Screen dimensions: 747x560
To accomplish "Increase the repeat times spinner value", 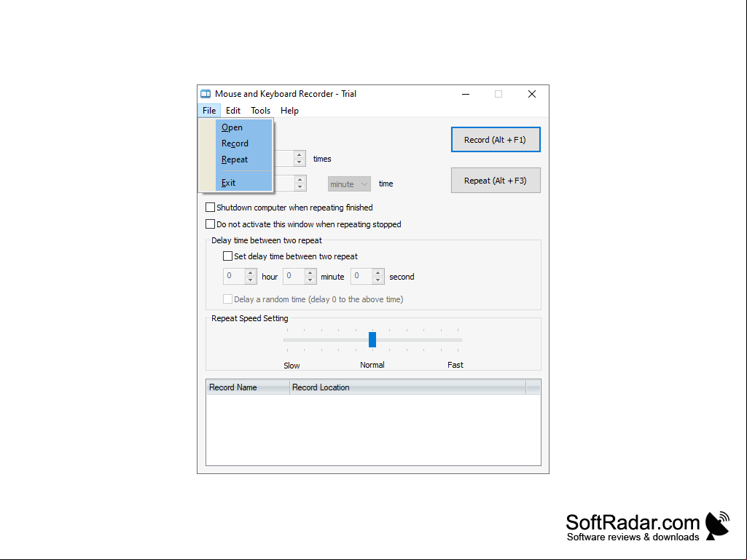I will [300, 155].
